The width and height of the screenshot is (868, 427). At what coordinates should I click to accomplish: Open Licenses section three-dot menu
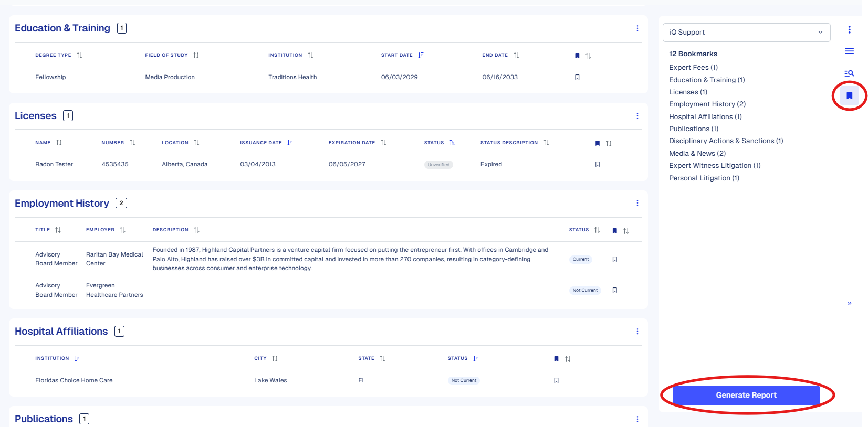point(637,116)
